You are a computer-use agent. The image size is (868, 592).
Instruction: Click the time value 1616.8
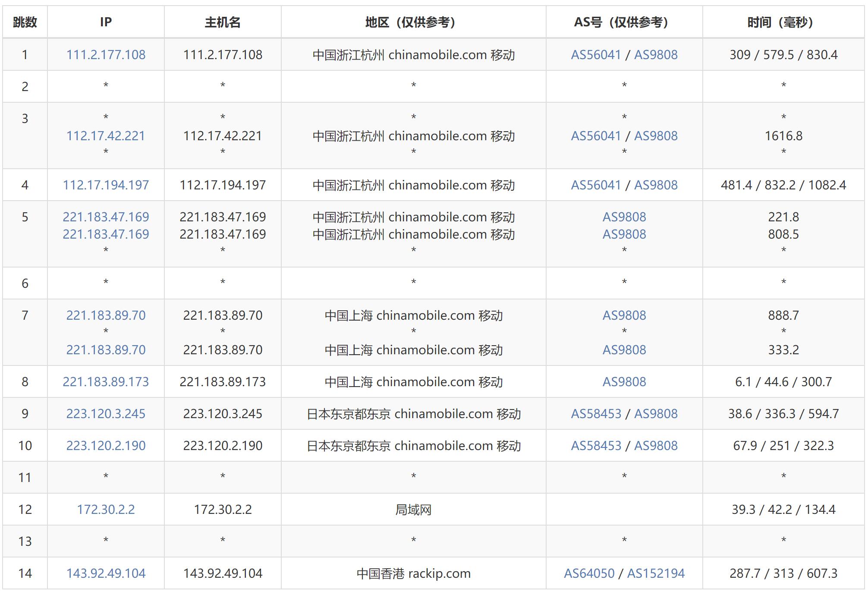coord(783,136)
